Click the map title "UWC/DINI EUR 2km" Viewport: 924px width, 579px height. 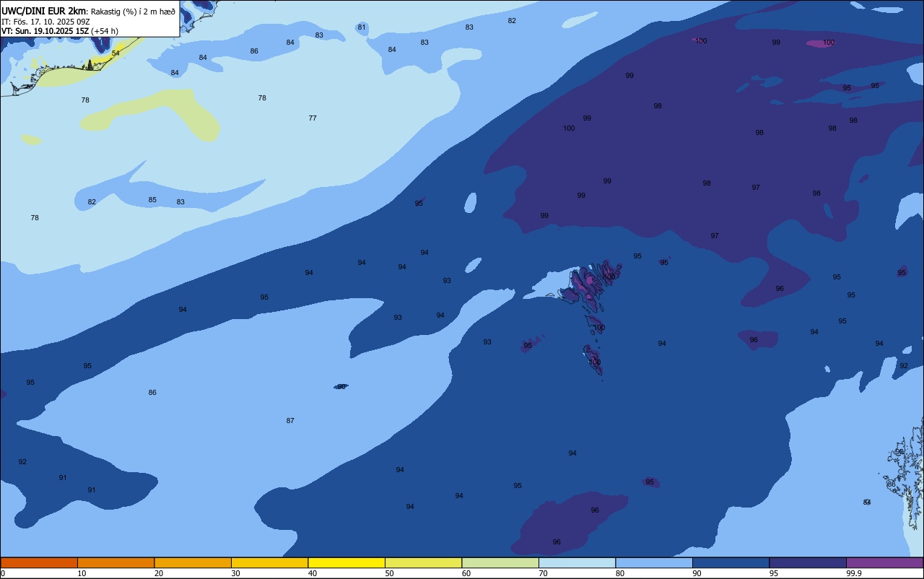(44, 11)
